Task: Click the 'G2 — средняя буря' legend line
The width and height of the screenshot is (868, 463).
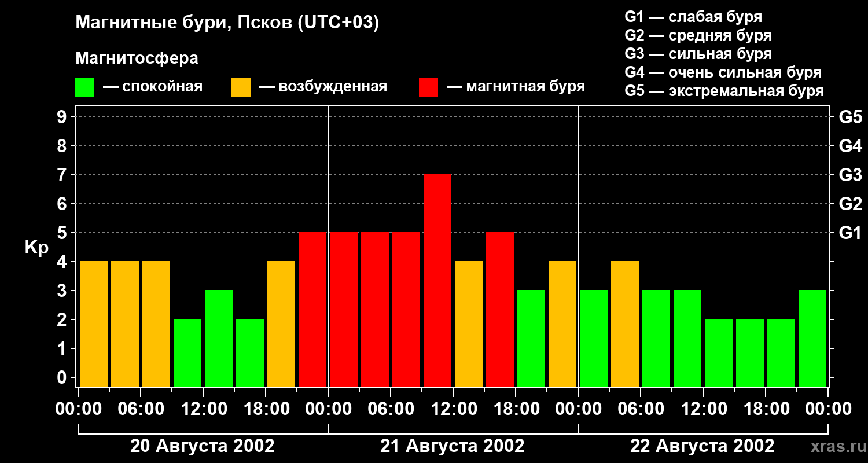Action: pos(698,35)
